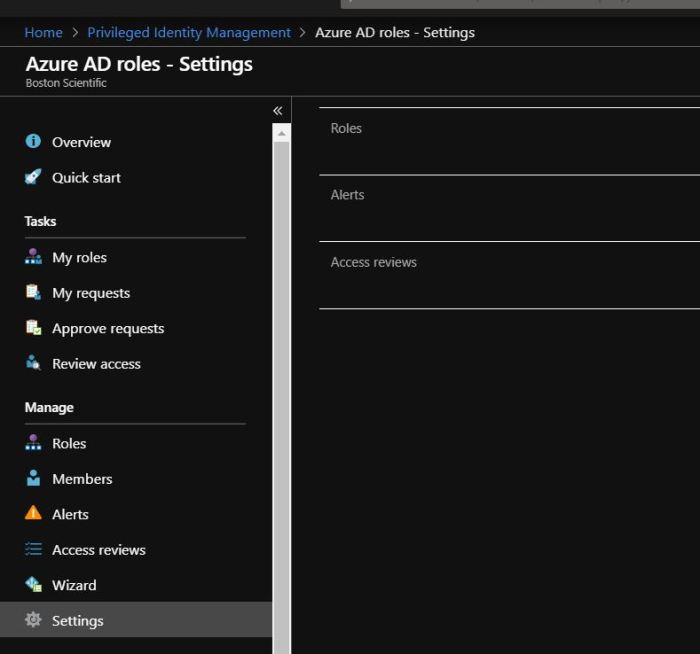Launch the Wizard from the sidebar icon
The height and width of the screenshot is (654, 700).
coord(33,585)
